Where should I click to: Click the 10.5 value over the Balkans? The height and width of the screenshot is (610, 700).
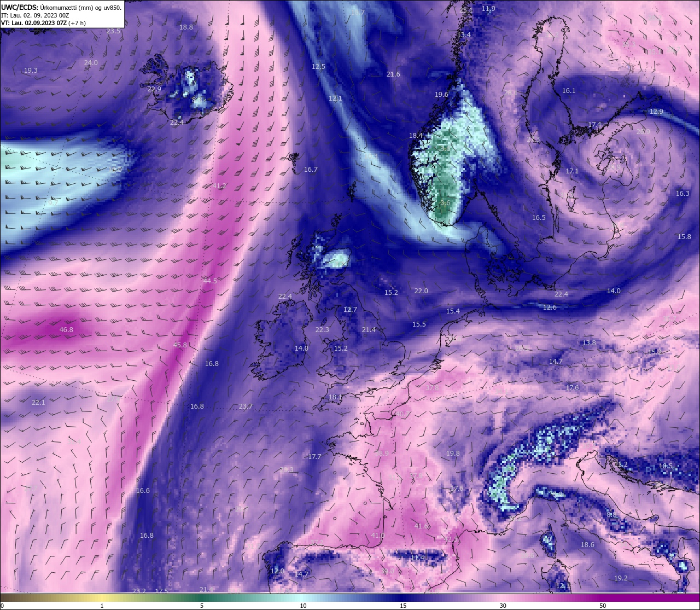pos(666,466)
